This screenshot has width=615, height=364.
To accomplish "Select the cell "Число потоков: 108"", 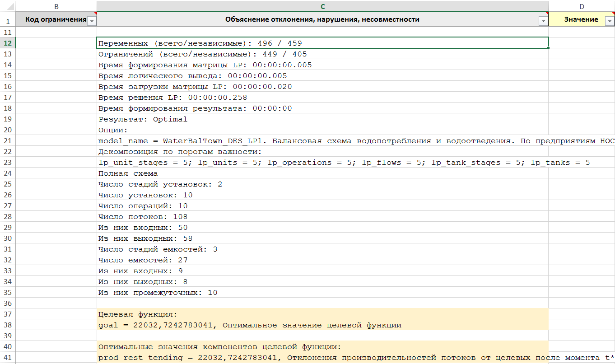I will [x=143, y=217].
